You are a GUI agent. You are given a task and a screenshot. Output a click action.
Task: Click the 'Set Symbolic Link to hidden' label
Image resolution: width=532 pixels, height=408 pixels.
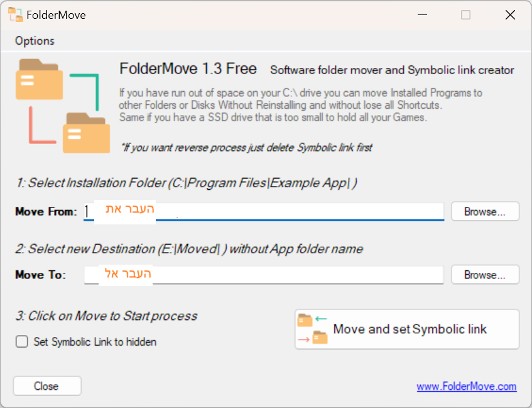click(95, 342)
